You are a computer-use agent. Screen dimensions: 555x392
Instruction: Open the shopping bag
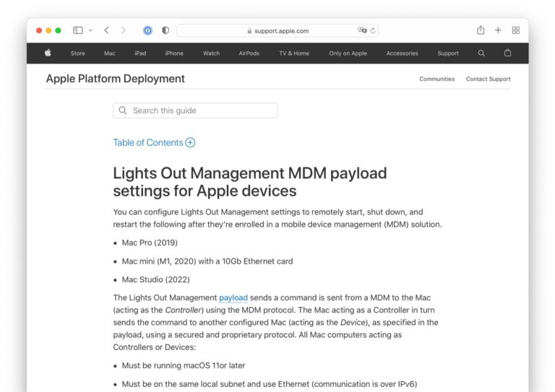click(x=507, y=53)
